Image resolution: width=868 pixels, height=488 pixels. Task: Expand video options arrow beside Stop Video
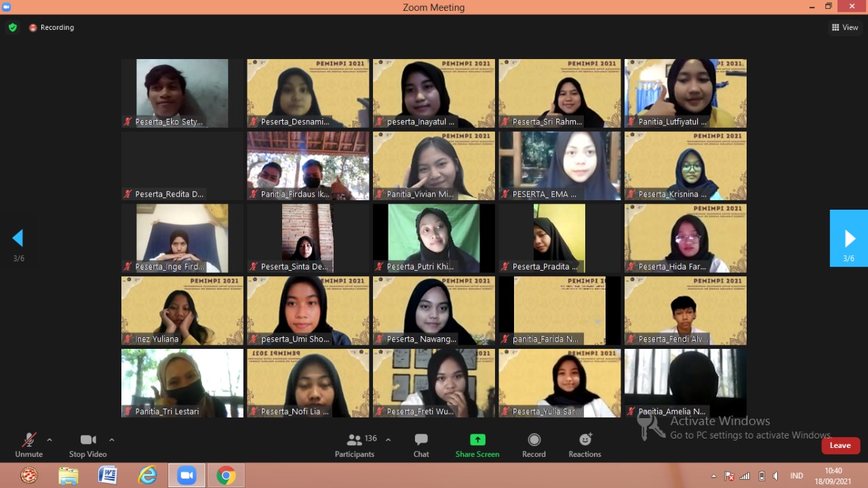click(112, 440)
